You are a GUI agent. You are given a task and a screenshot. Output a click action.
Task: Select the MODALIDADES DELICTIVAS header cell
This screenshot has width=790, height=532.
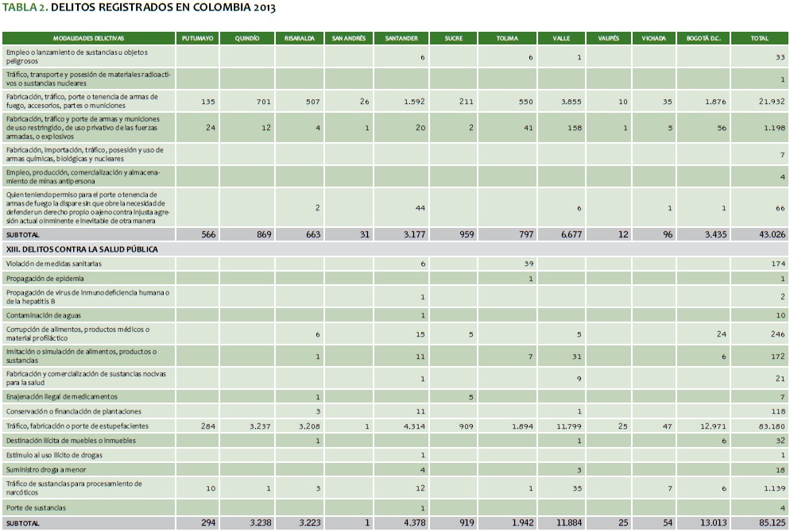[89, 38]
